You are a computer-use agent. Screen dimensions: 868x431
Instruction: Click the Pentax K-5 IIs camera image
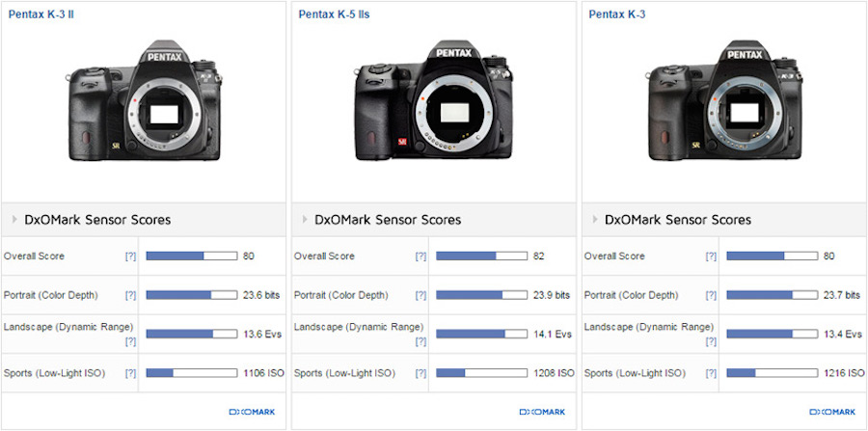pos(432,105)
